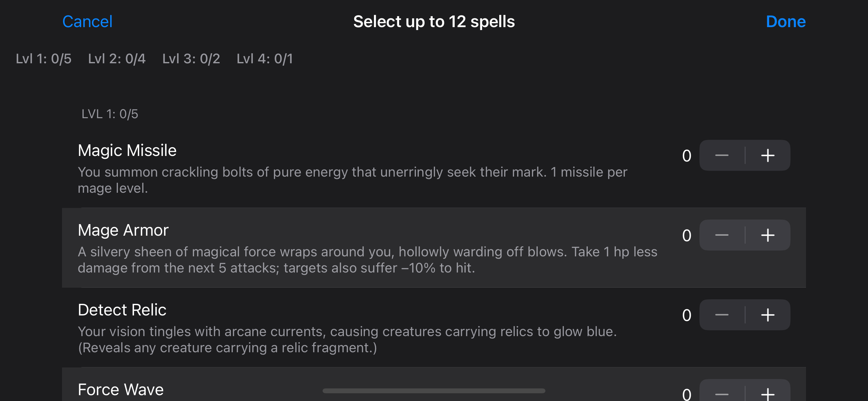This screenshot has height=401, width=868.
Task: Increase Magic Missile count with plus icon
Action: click(767, 155)
